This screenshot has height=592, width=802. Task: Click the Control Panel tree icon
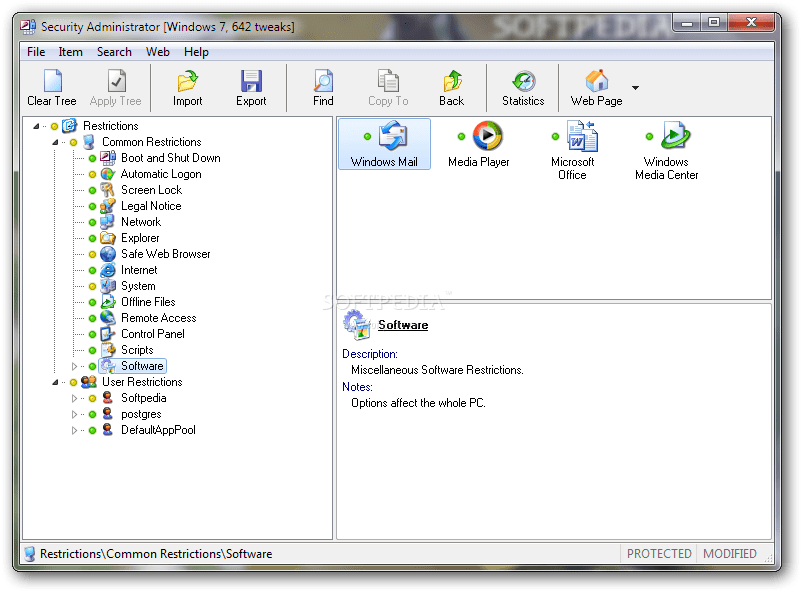click(x=108, y=334)
